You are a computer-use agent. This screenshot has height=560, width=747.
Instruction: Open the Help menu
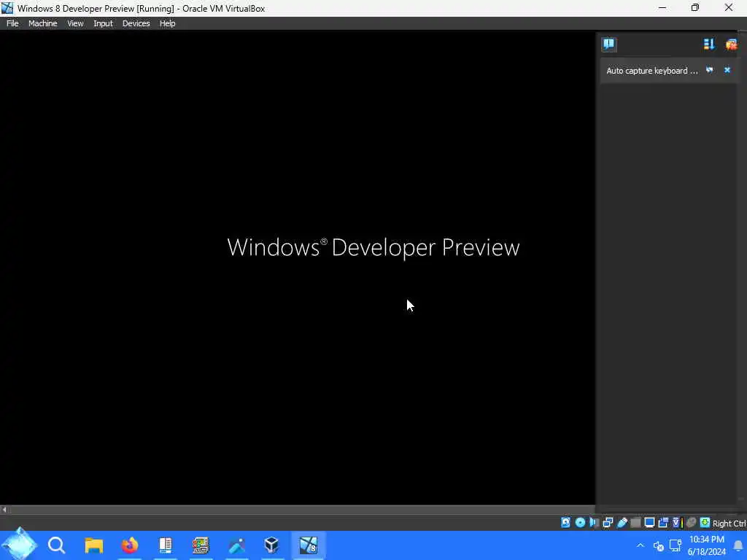(167, 23)
